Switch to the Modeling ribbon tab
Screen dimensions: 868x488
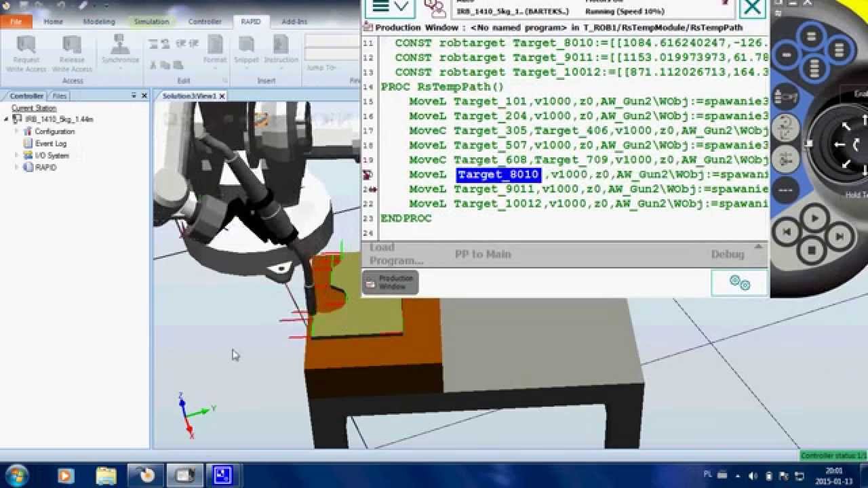point(99,22)
